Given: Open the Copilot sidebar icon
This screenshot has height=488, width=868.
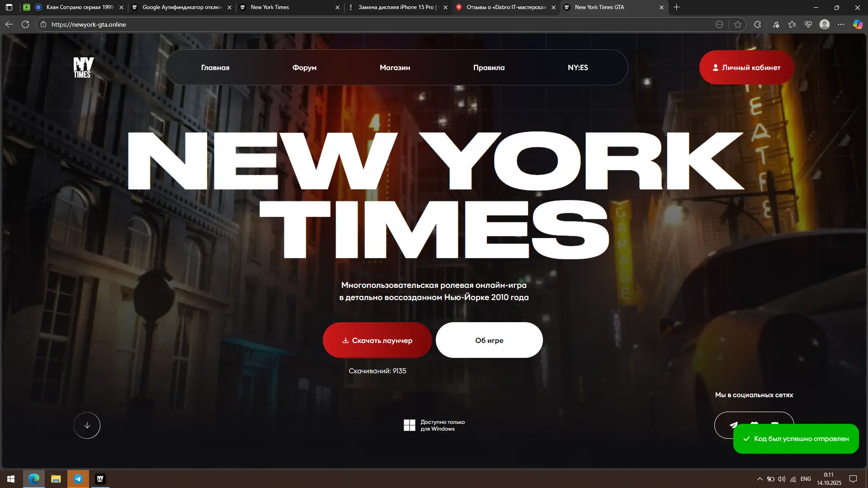Looking at the screenshot, I should (x=858, y=24).
